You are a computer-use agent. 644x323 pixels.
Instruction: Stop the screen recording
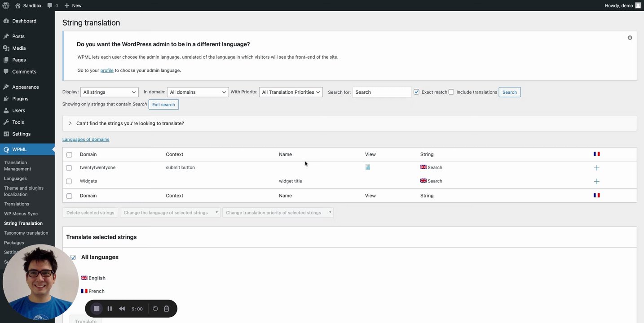(96, 309)
